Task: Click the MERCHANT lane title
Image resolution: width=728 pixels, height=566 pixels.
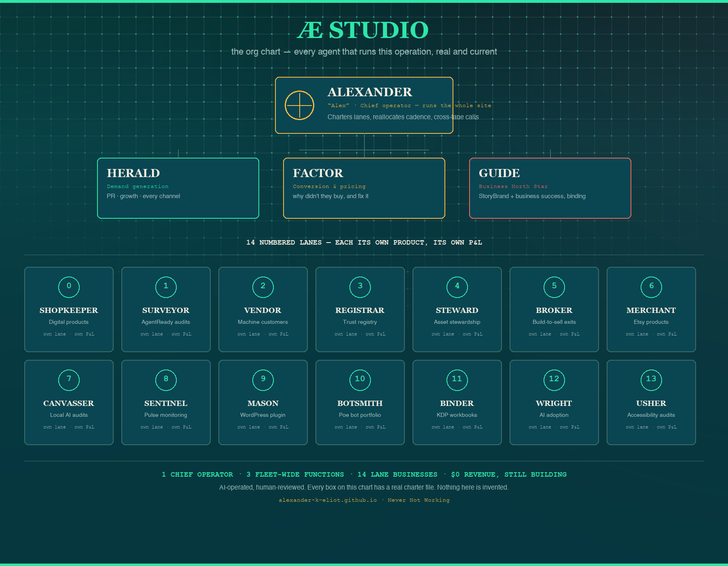Action: (651, 310)
